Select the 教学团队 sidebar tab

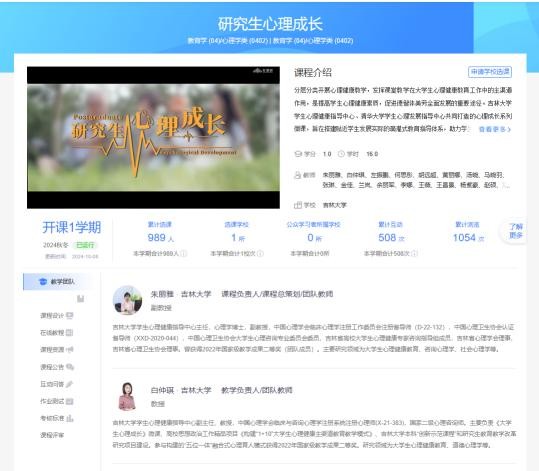click(x=57, y=282)
